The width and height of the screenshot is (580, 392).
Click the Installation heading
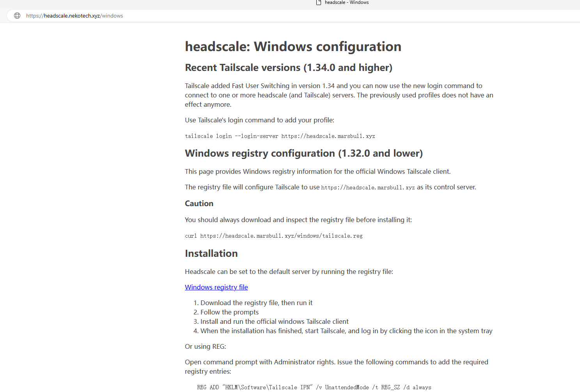[211, 253]
